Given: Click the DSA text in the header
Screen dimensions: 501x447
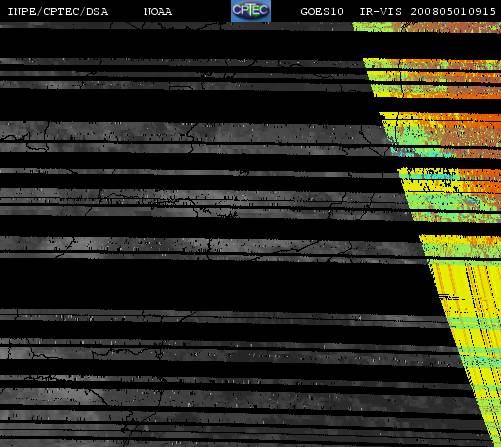Looking at the screenshot, I should point(97,12).
